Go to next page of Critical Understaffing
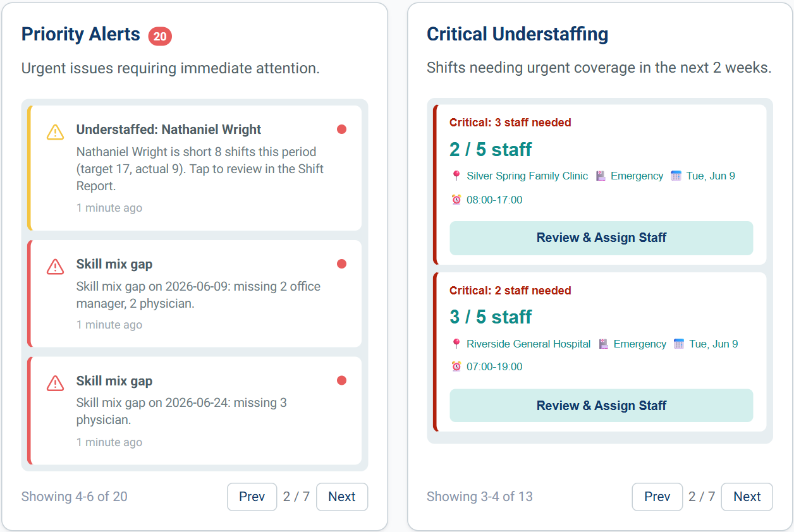 747,497
